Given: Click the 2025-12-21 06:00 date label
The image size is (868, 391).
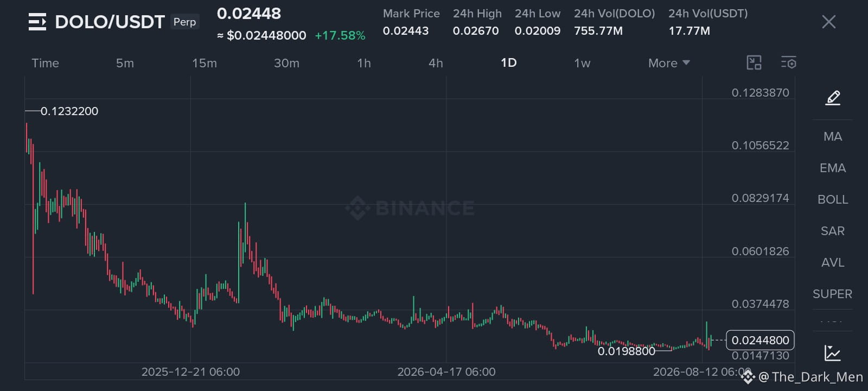Looking at the screenshot, I should [x=190, y=372].
